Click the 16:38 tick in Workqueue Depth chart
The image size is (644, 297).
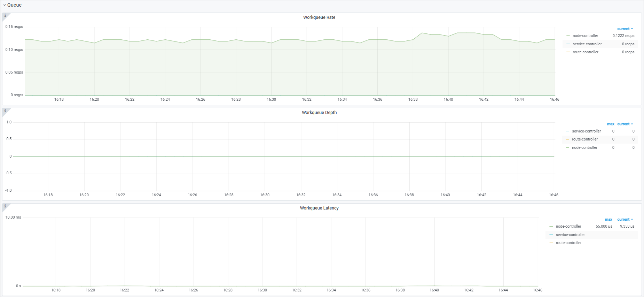coord(409,195)
